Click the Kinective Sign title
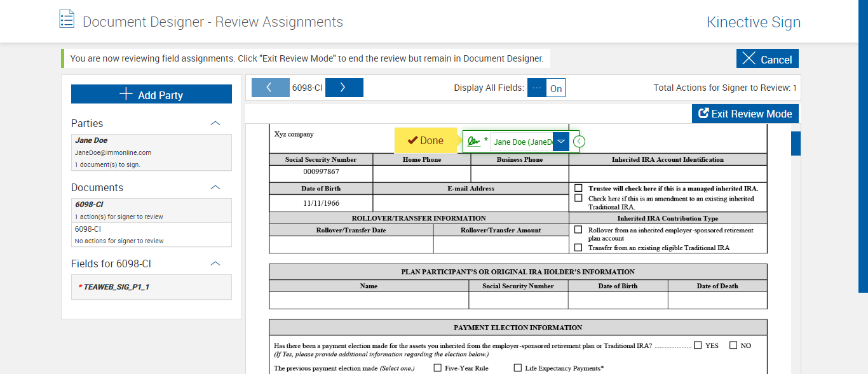 click(754, 22)
